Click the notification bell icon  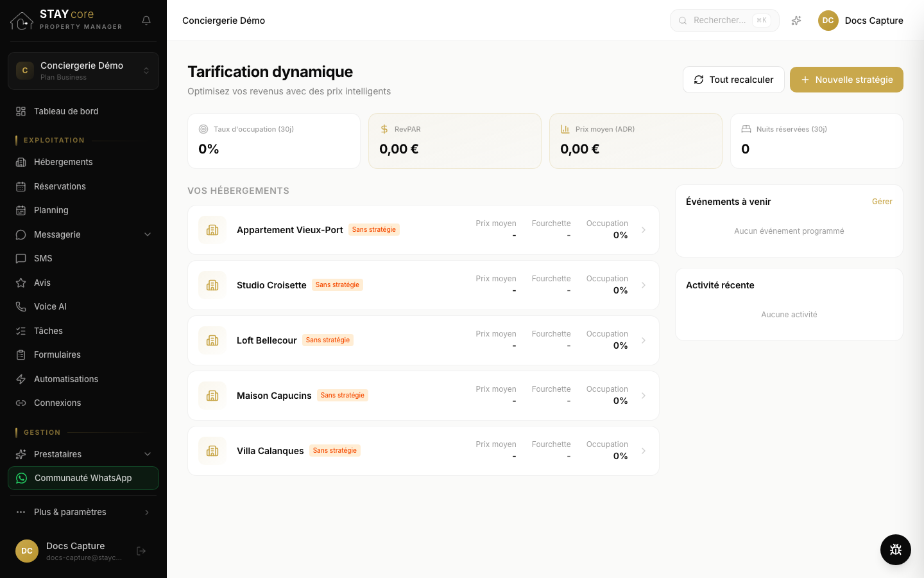[x=146, y=21]
